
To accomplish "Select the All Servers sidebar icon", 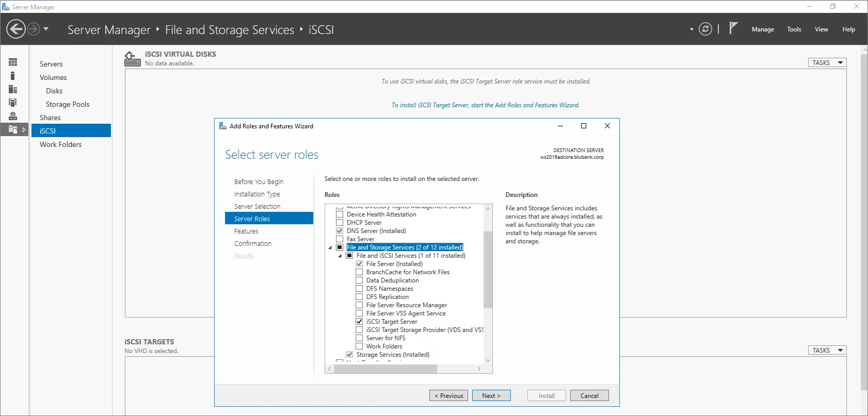I will coord(13,89).
